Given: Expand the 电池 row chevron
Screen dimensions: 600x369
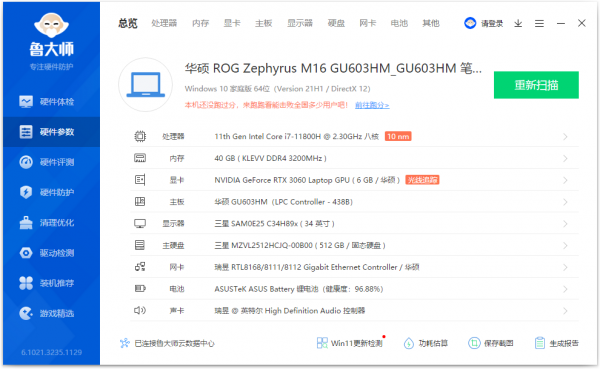Looking at the screenshot, I should coord(565,289).
